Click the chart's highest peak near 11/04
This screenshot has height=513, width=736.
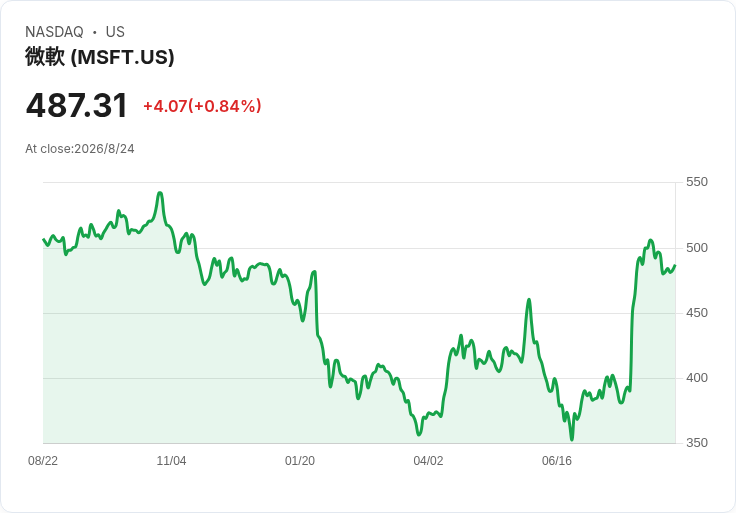pos(160,193)
